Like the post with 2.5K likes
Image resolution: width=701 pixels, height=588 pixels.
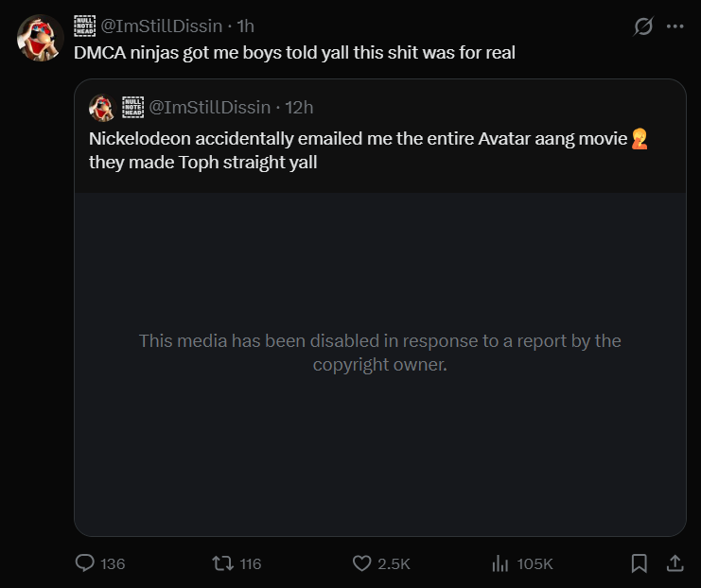point(361,563)
